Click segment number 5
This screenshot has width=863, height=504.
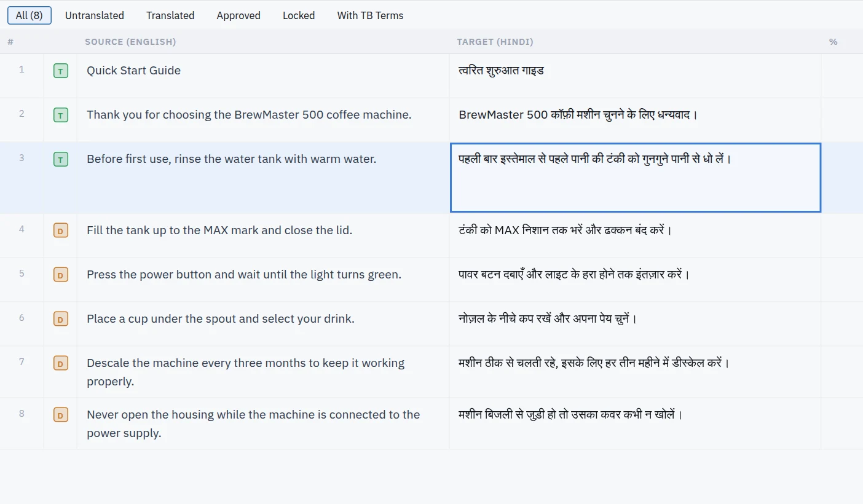[x=22, y=274]
